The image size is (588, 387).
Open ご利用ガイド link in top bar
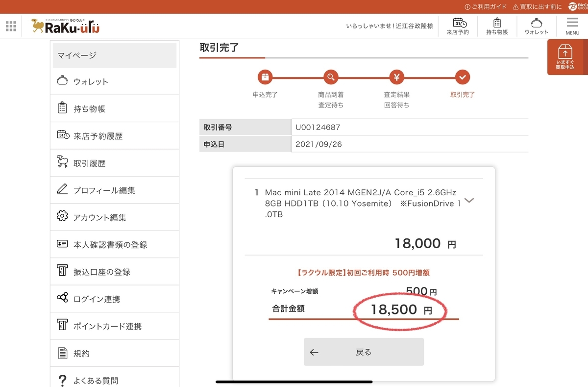pos(486,7)
